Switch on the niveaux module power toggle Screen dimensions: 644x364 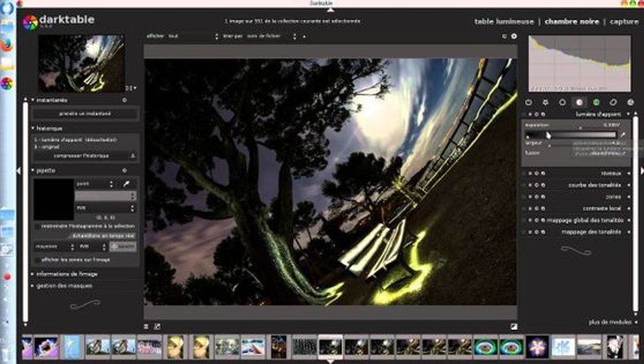524,174
